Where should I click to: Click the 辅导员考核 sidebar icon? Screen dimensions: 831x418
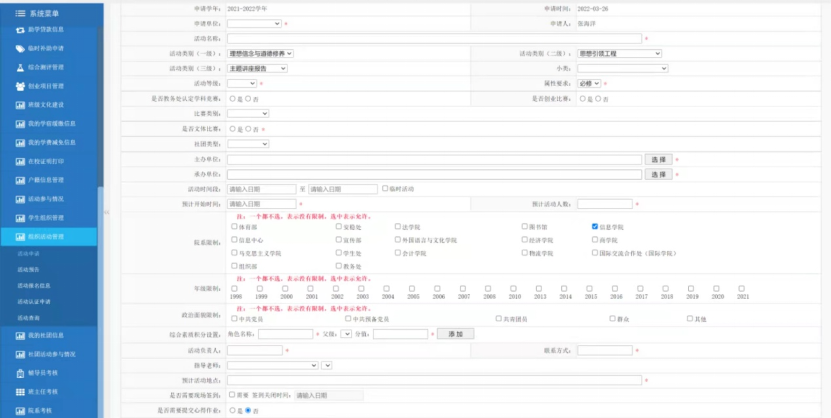tap(20, 372)
